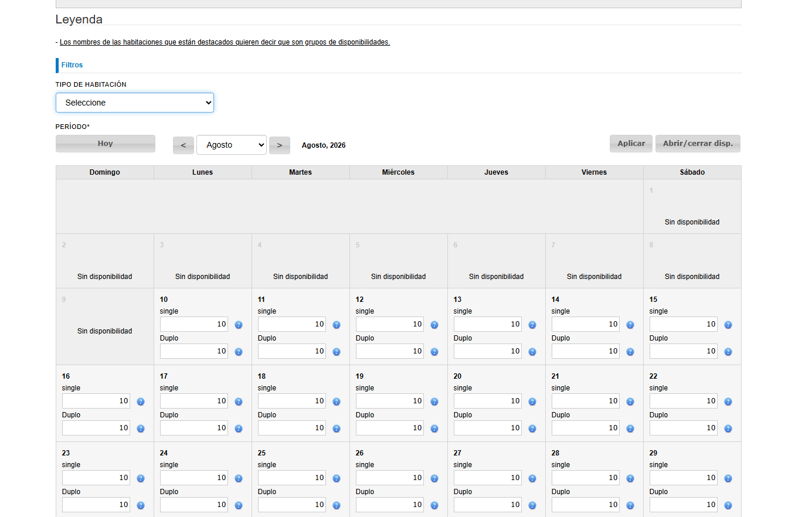This screenshot has width=812, height=517.
Task: Select single availability field on day 18
Action: [292, 401]
